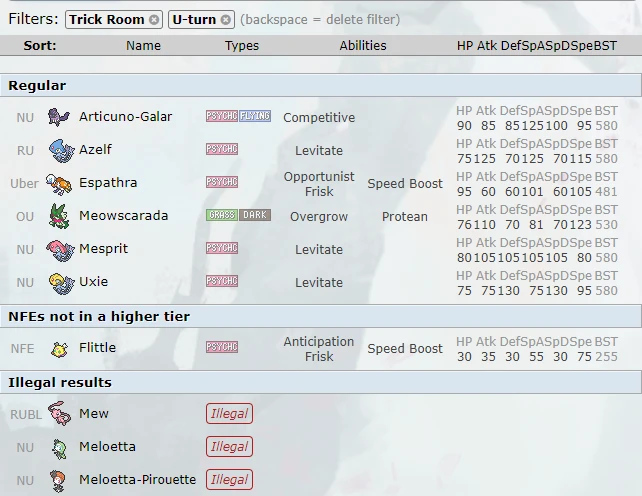Click Azelf's Levitate ability
The image size is (642, 496).
319,151
